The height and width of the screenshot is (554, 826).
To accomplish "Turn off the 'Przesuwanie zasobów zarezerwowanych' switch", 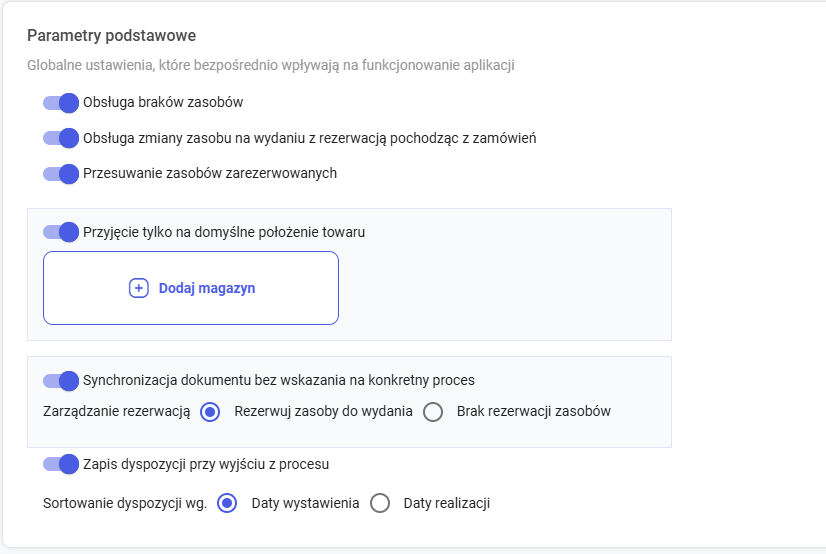I will [x=61, y=174].
